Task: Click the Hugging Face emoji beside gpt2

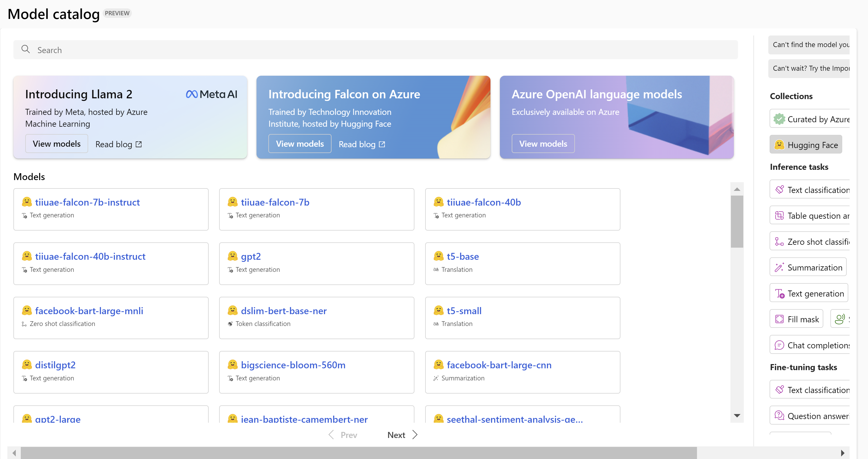Action: click(233, 256)
